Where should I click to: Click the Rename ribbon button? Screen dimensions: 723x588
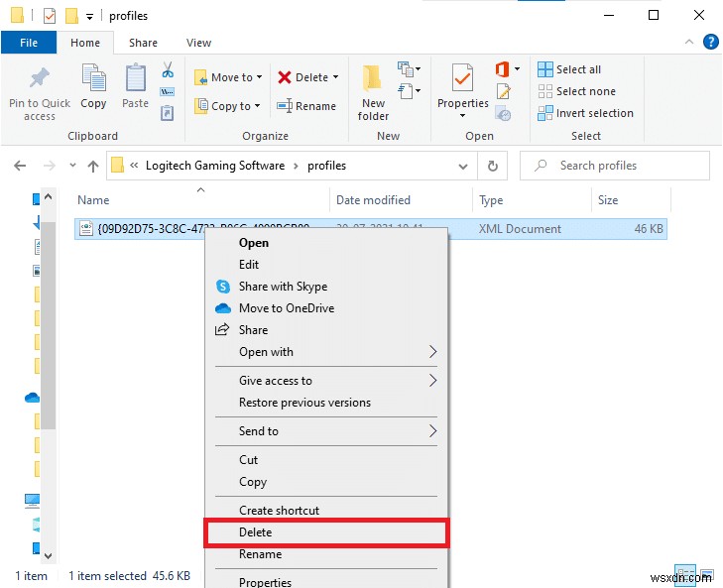point(306,106)
